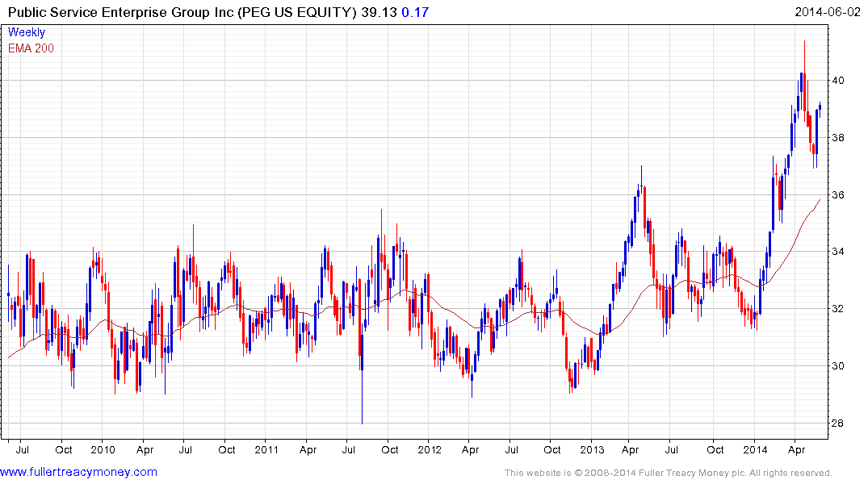Click the 2014 year label on time axis
The width and height of the screenshot is (868, 484).
pyautogui.click(x=756, y=449)
